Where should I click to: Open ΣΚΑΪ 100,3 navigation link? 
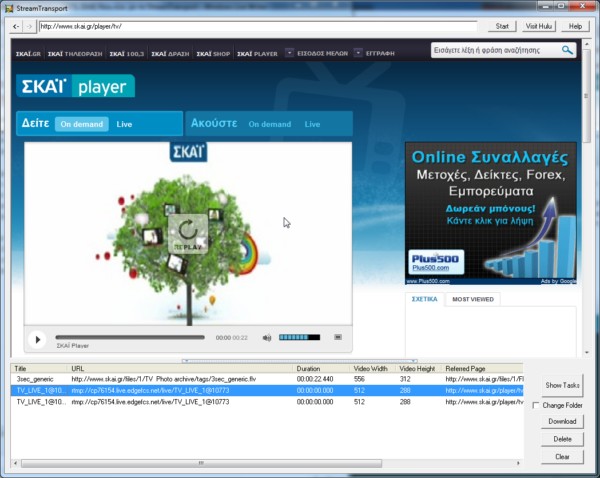[x=127, y=54]
